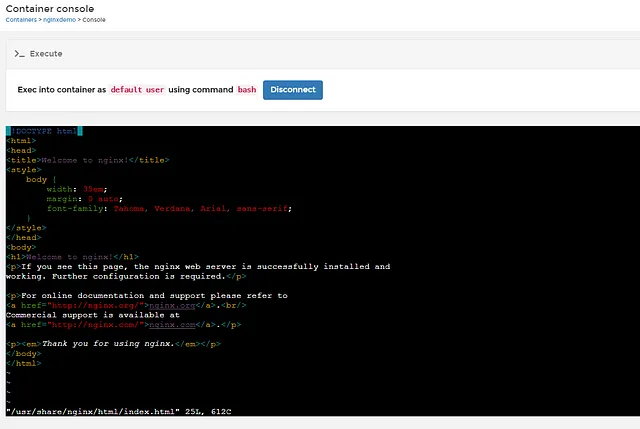Screen dimensions: 640x429
Task: Click the h1 'Welcome to nginx!' line
Action: pos(73,257)
